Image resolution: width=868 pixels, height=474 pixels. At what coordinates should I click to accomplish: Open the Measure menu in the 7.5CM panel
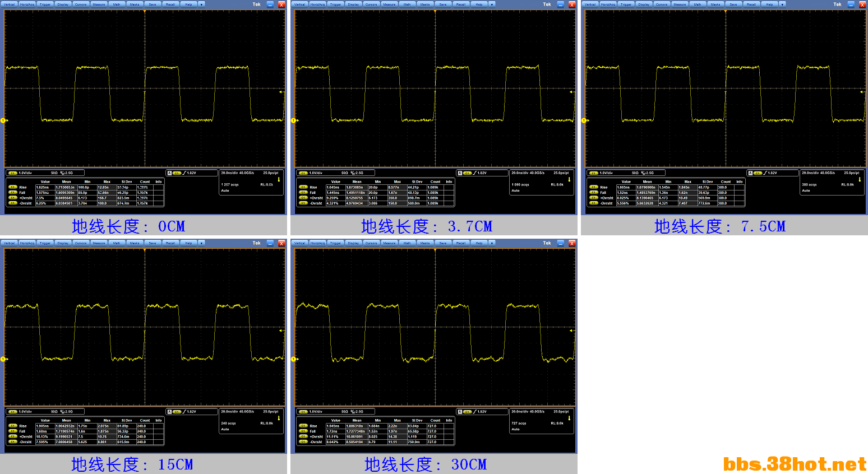[x=680, y=4]
